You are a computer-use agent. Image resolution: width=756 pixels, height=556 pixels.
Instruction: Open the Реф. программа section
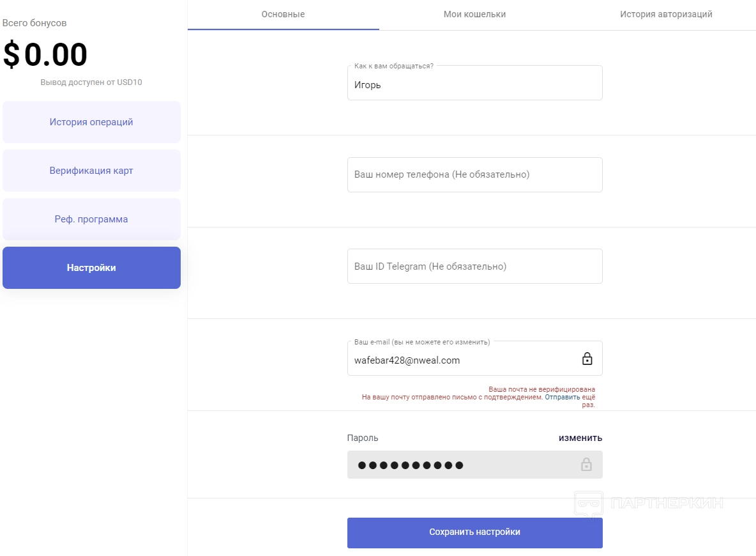pyautogui.click(x=91, y=219)
